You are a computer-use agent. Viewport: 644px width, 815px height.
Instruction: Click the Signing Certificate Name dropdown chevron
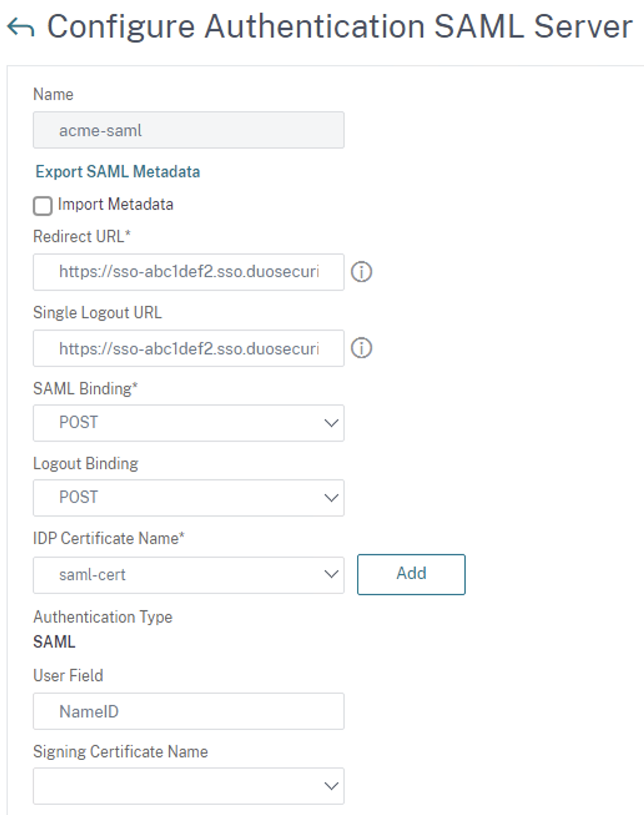point(331,786)
